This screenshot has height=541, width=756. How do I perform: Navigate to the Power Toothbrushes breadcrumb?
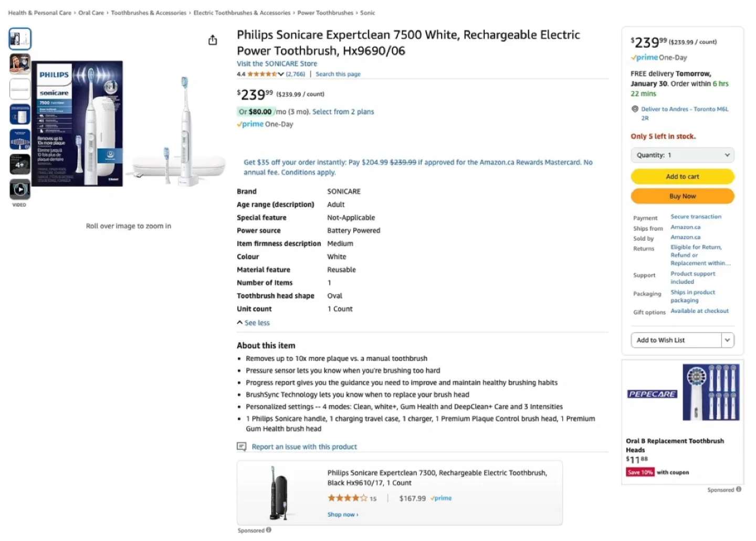coord(324,13)
